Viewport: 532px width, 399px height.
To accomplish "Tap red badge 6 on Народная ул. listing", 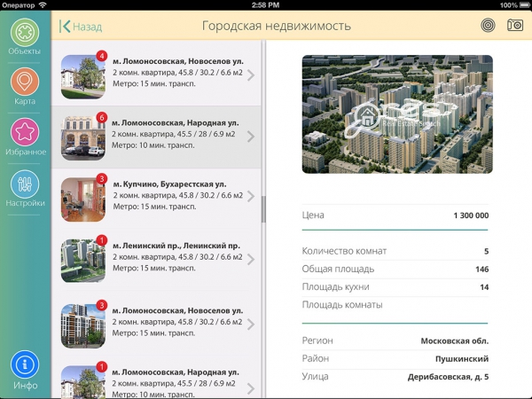I will click(x=102, y=117).
